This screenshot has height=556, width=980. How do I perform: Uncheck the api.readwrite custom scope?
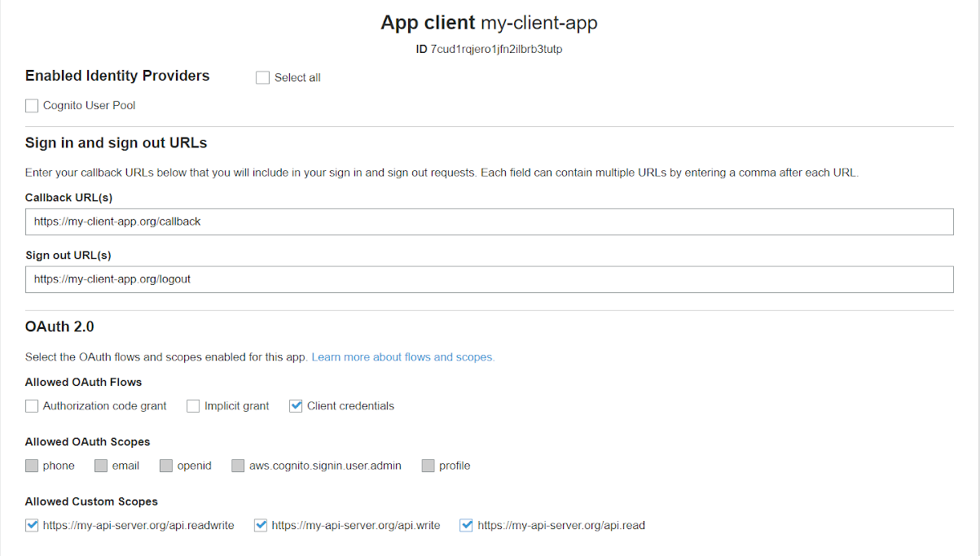click(x=31, y=525)
